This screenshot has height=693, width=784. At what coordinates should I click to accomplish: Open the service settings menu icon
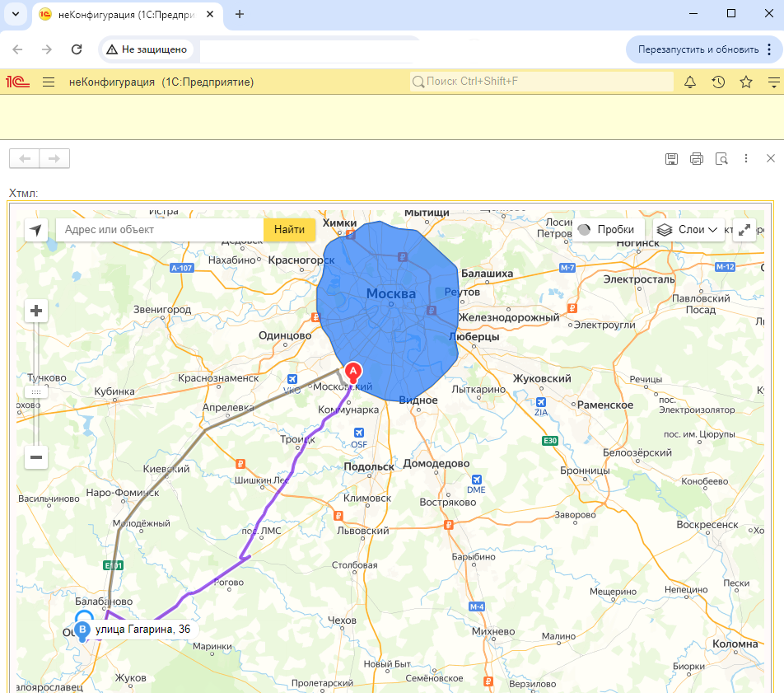(x=773, y=82)
